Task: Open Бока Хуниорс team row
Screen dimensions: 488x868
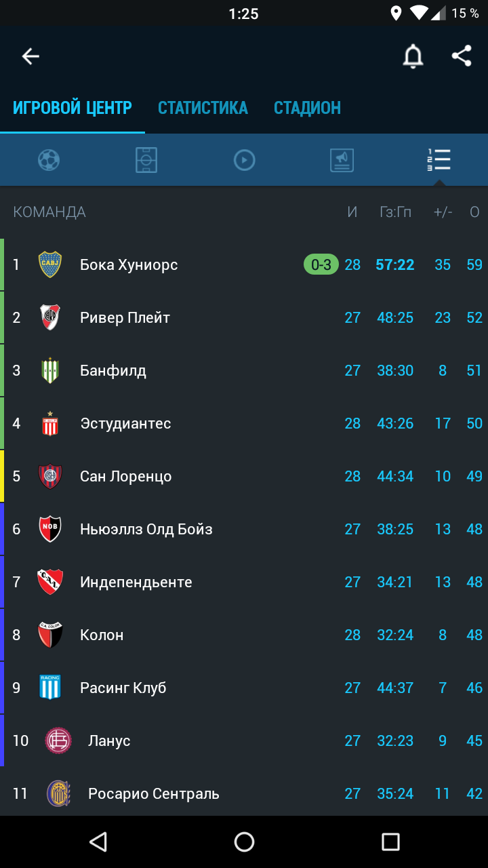Action: point(244,264)
